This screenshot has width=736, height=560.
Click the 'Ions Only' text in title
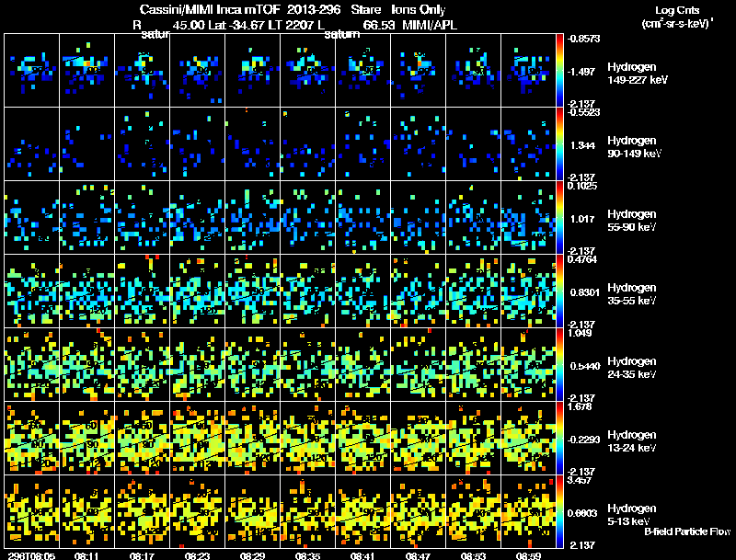419,10
